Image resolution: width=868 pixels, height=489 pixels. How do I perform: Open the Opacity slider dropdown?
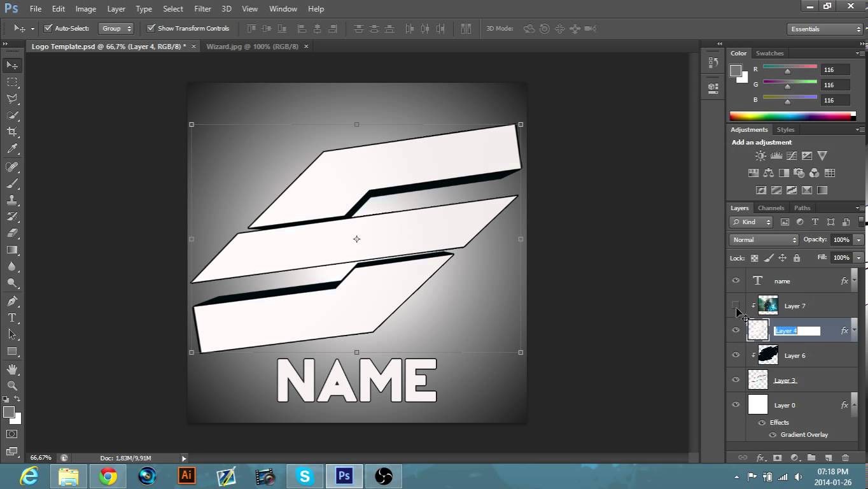tap(859, 239)
